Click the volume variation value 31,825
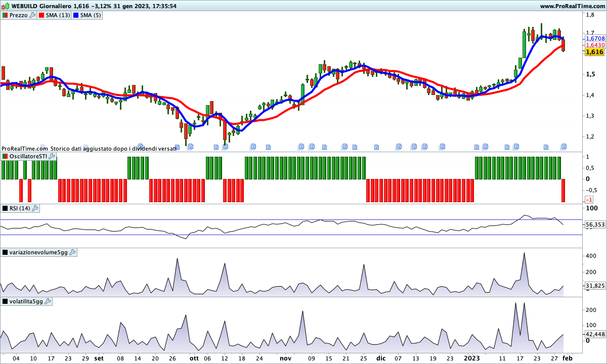 point(595,286)
